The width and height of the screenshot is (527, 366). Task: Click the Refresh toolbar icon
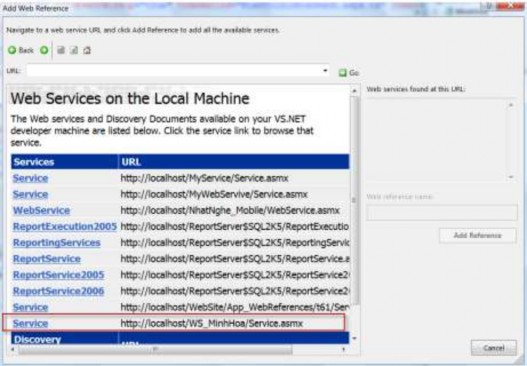point(74,50)
